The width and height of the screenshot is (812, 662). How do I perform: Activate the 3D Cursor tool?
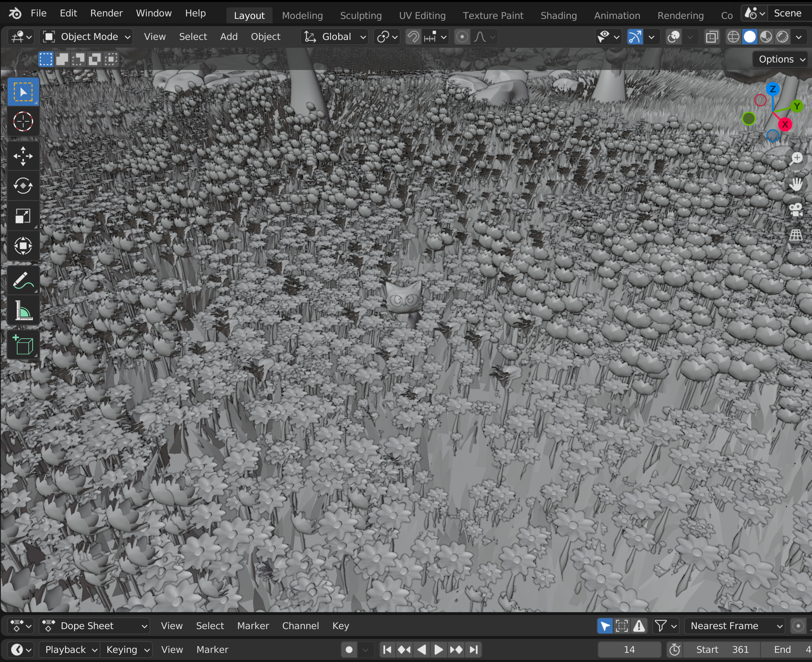point(23,122)
